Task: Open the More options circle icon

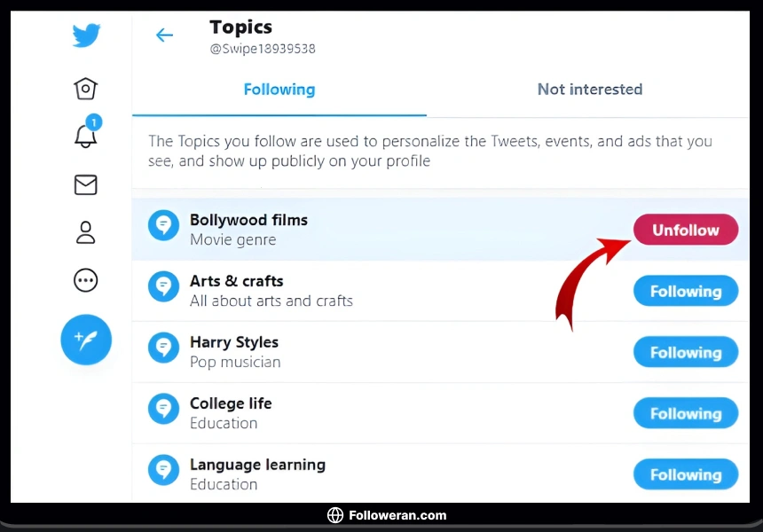Action: click(x=85, y=280)
